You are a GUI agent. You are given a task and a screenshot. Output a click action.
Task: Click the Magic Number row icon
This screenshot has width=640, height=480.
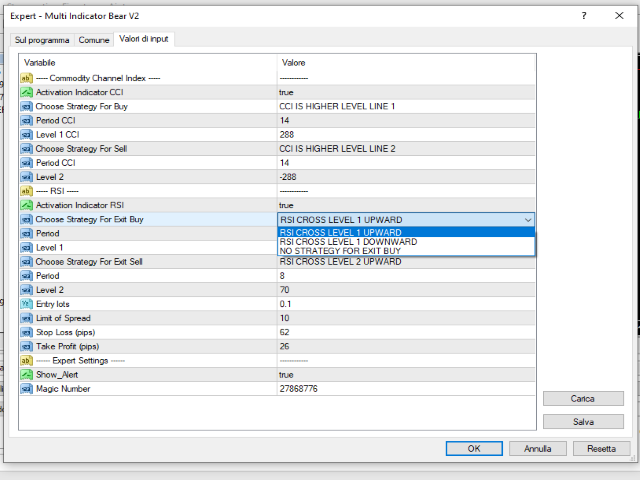pyautogui.click(x=27, y=388)
